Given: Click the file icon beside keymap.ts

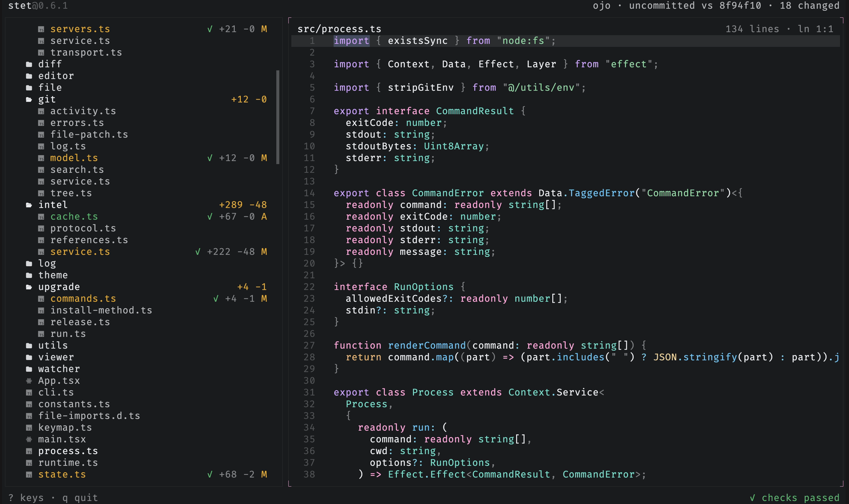Looking at the screenshot, I should click(x=29, y=428).
